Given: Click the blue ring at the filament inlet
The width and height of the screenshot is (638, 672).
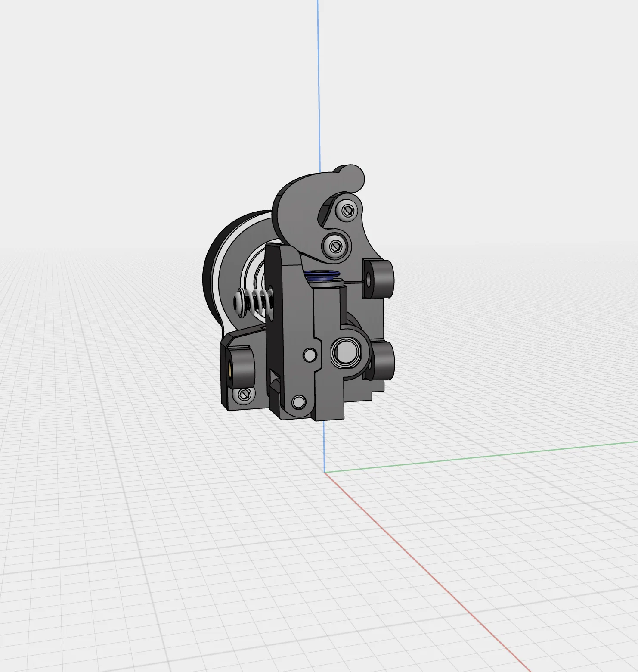Looking at the screenshot, I should (321, 276).
